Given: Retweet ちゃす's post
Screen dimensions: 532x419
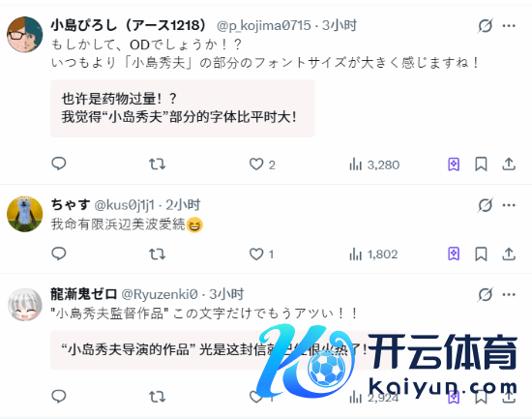Looking at the screenshot, I should point(157,254).
